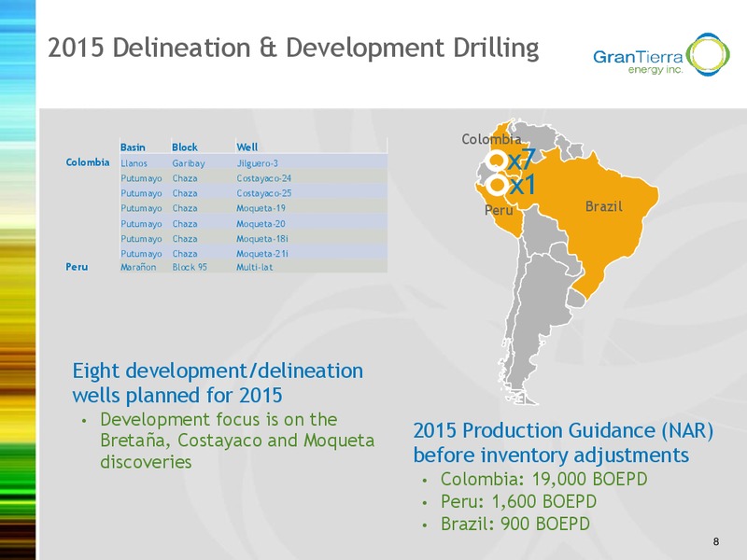Select the bullet about Bretaña, Costayaco and Moqueta
Screen dimensions: 747x560
click(237, 441)
